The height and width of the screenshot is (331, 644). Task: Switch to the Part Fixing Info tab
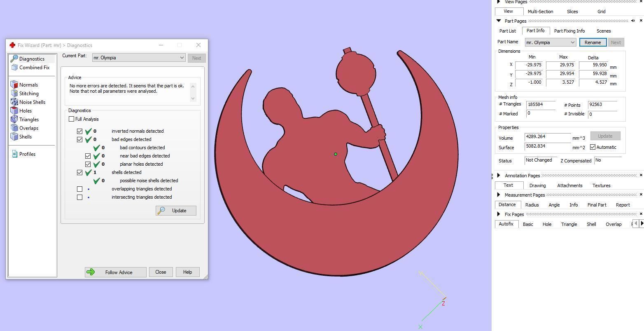coord(569,31)
